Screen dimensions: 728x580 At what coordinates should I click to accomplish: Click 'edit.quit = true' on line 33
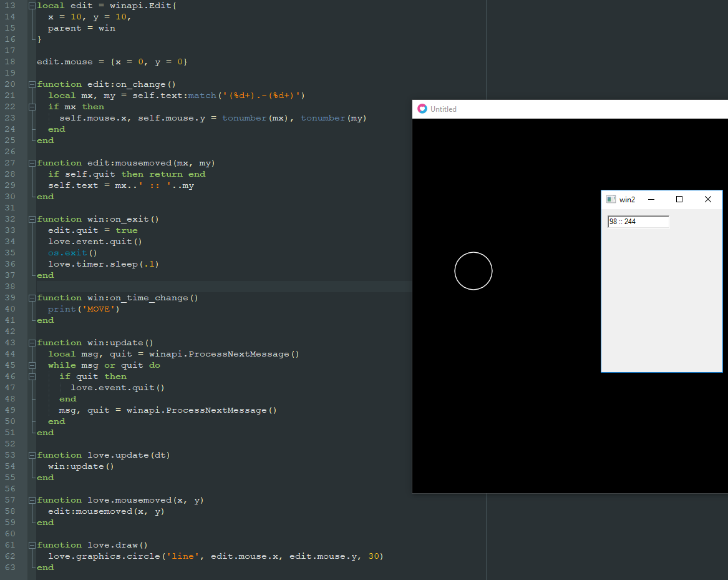coord(93,230)
